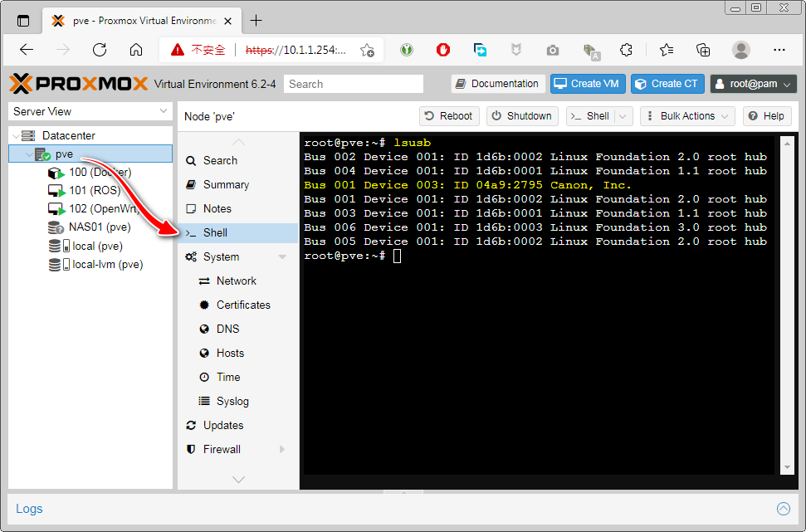Click the Proxmox logo
Image resolution: width=806 pixels, height=532 pixels.
click(79, 84)
